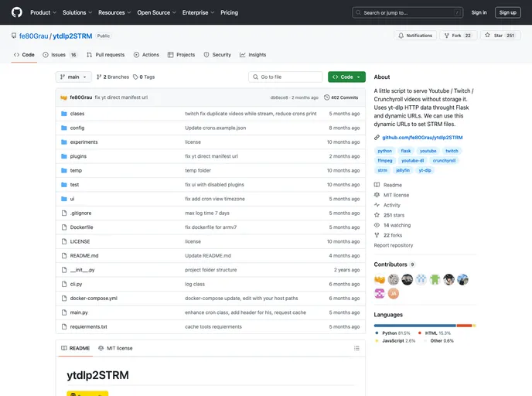
Task: Expand the Product menu in header
Action: click(x=43, y=12)
